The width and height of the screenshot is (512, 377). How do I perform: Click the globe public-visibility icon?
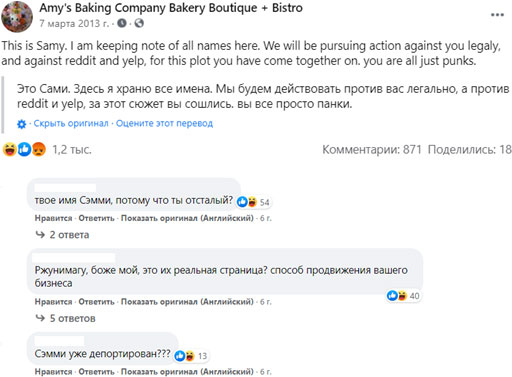139,23
